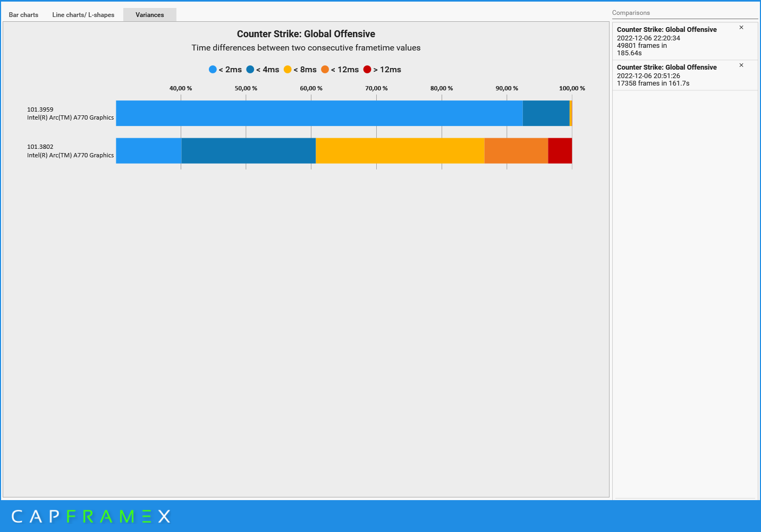Click the 70,00 % axis label
Viewport: 761px width, 532px height.
[376, 88]
